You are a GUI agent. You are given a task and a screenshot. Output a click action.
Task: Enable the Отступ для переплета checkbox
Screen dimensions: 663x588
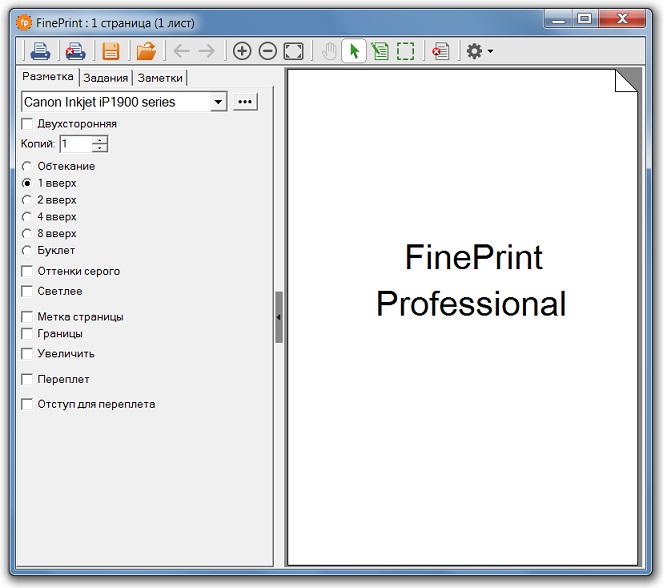(27, 404)
